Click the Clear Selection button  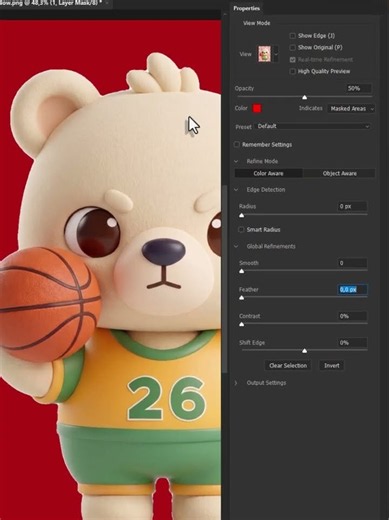288,366
